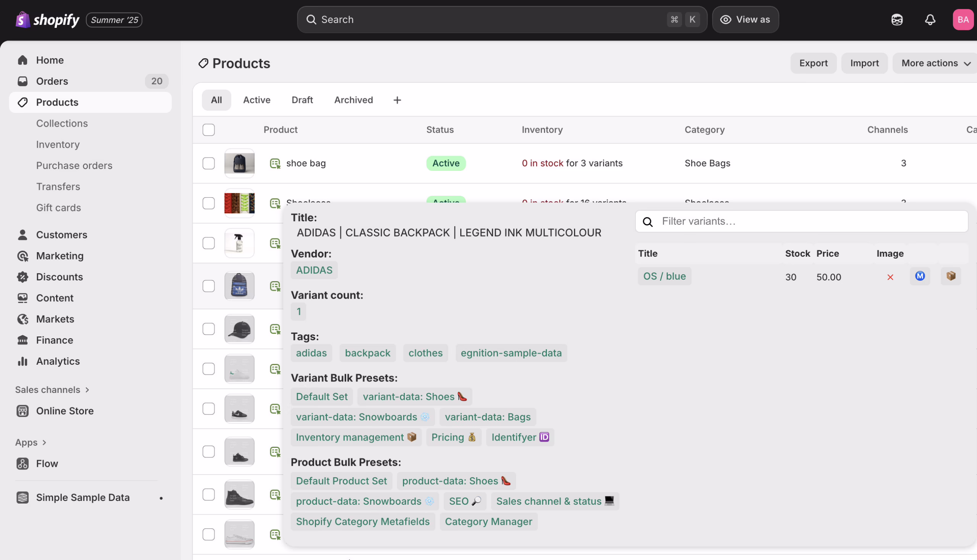This screenshot has height=560, width=977.
Task: Click the quick-view icon beside backpack thumbnail
Action: (275, 286)
